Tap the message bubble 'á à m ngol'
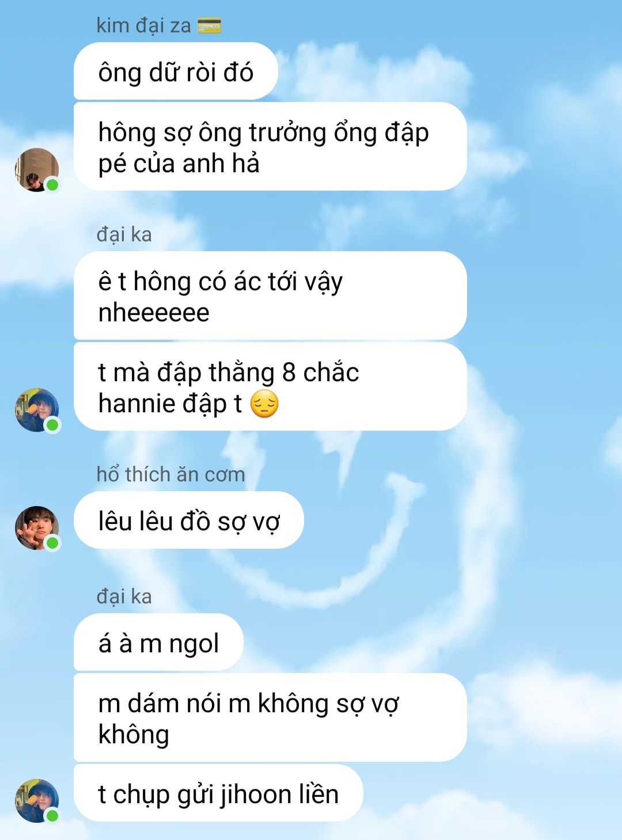This screenshot has width=622, height=840. point(158,643)
